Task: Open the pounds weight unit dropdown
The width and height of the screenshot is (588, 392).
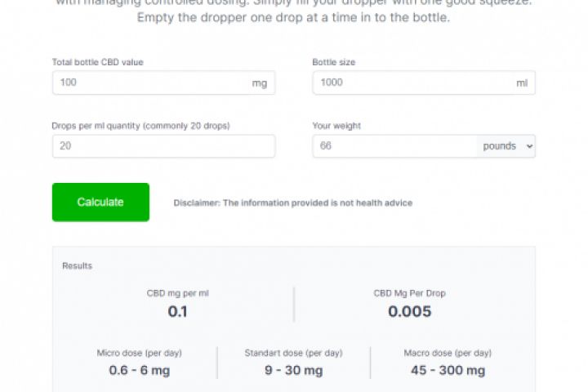Action: pos(506,146)
